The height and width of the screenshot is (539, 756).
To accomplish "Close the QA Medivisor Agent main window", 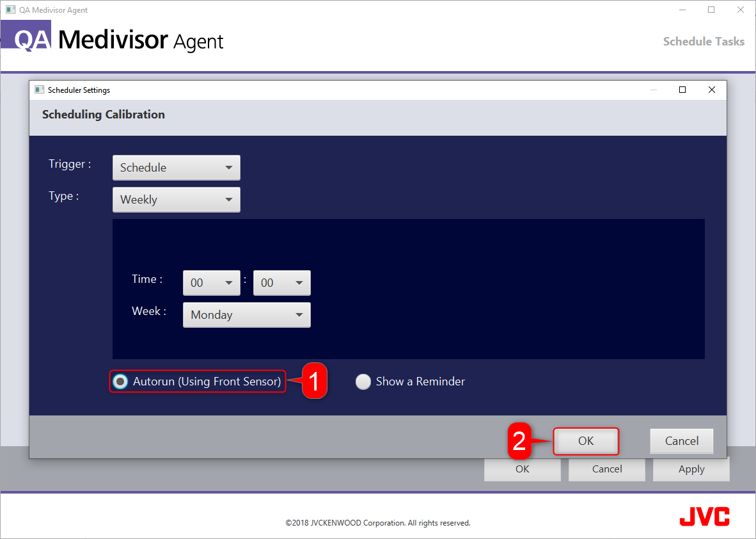I will point(741,10).
